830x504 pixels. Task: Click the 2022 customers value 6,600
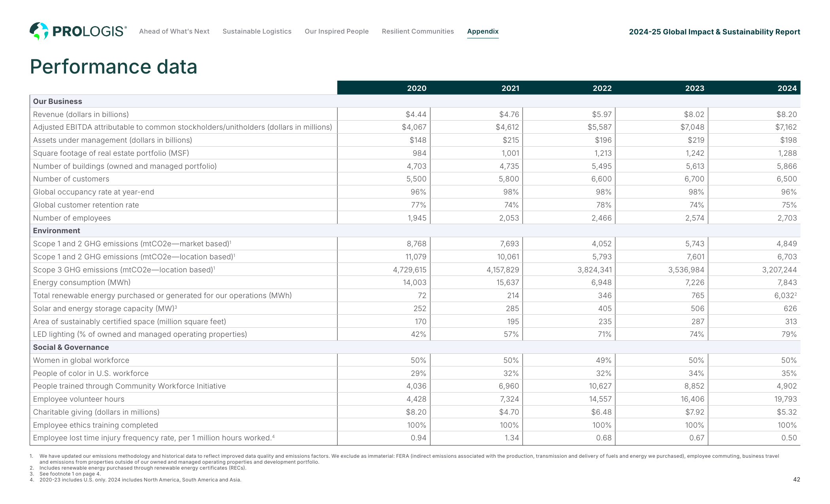(x=602, y=179)
